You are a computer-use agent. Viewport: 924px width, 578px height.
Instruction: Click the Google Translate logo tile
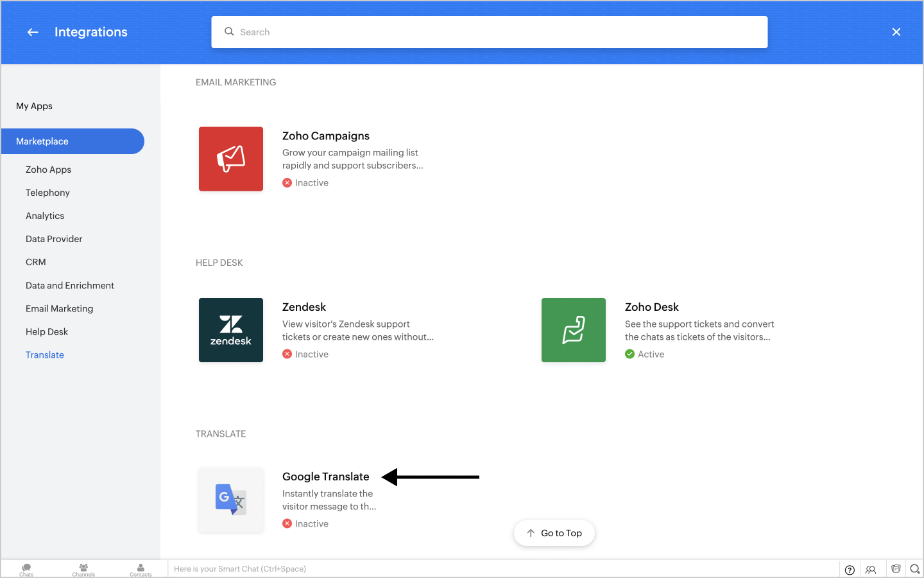tap(231, 500)
